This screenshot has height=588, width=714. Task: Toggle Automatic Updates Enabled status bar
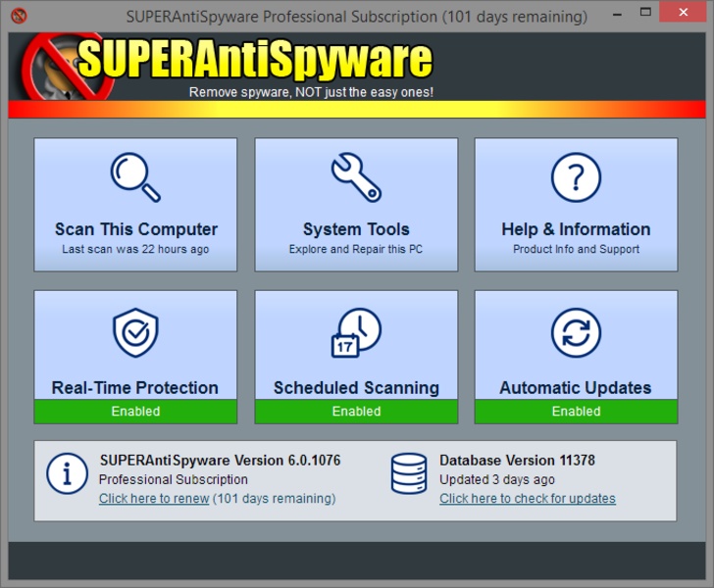click(576, 412)
